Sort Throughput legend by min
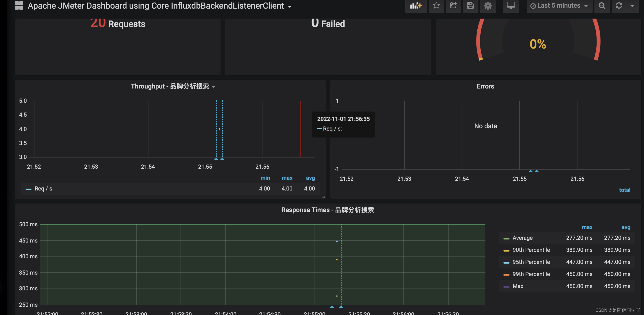This screenshot has height=315, width=644. [265, 178]
